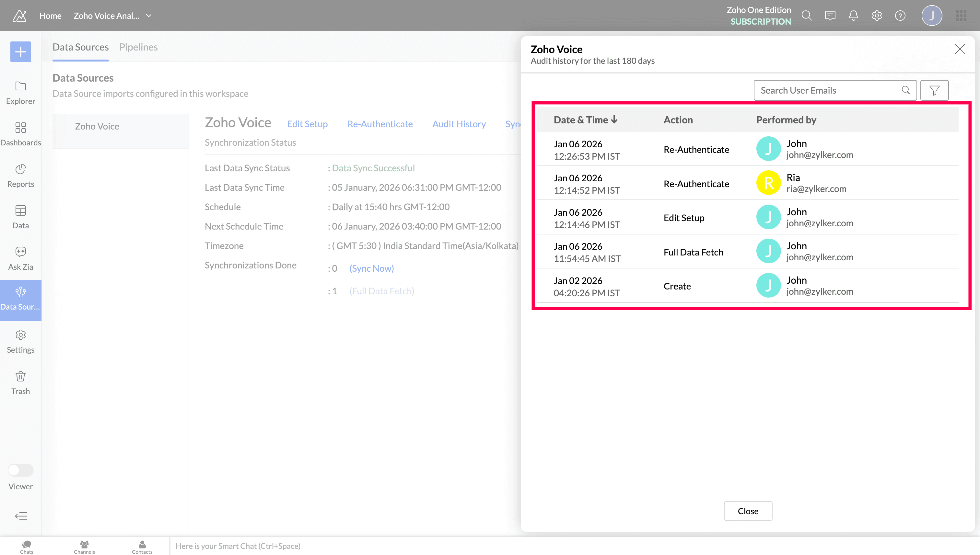Screen dimensions: 980x555
Task: Click the notifications bell icon
Action: (853, 16)
